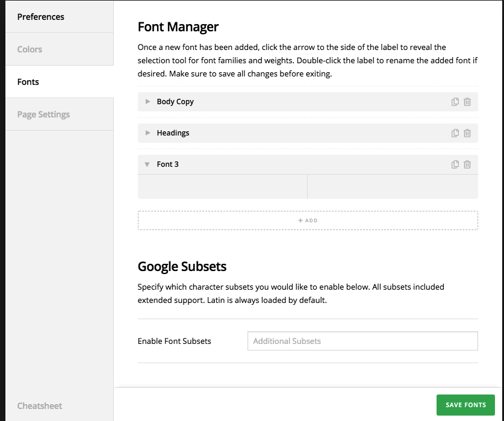Screen dimensions: 504x421
Task: Select the Fonts sidebar tab
Action: (x=28, y=82)
